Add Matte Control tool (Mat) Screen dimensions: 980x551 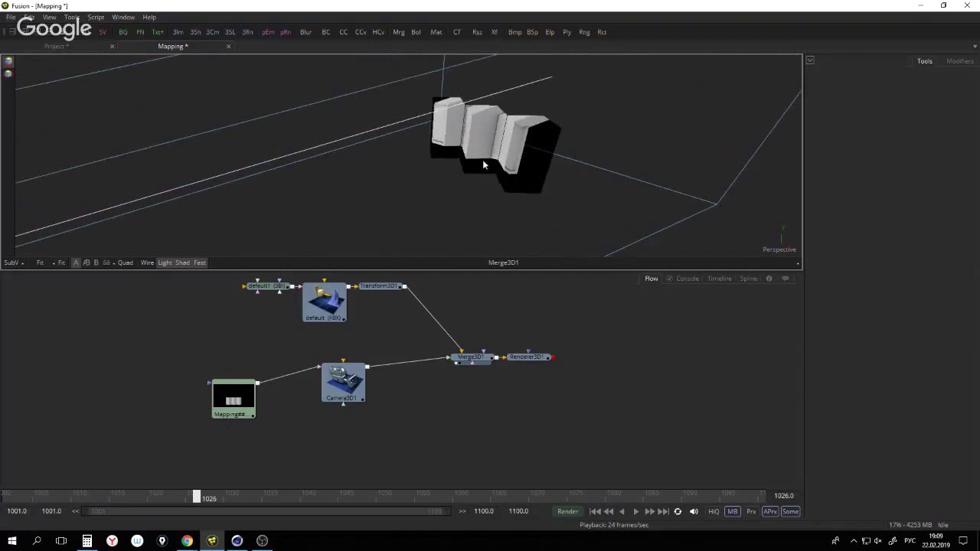click(436, 32)
